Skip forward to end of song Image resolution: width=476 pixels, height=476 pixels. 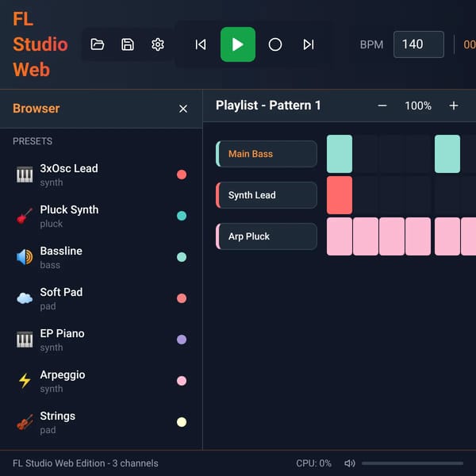point(309,44)
